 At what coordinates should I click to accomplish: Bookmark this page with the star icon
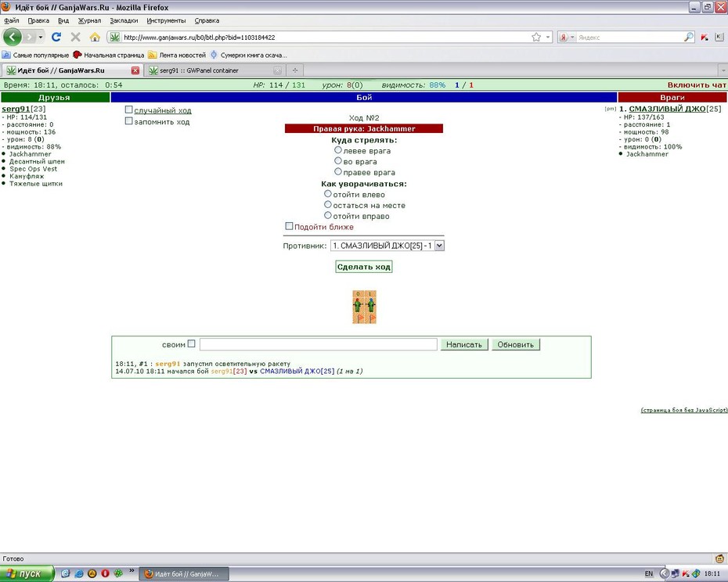[x=536, y=37]
